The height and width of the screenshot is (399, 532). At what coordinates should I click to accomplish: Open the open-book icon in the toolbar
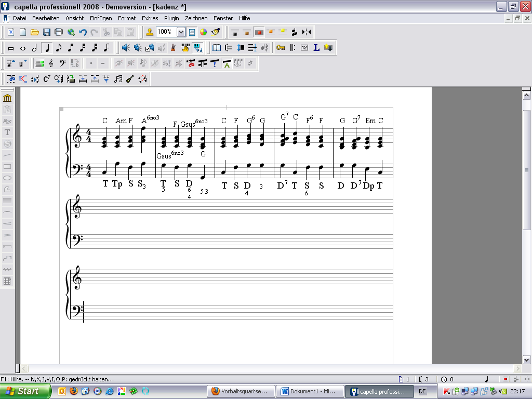point(217,48)
